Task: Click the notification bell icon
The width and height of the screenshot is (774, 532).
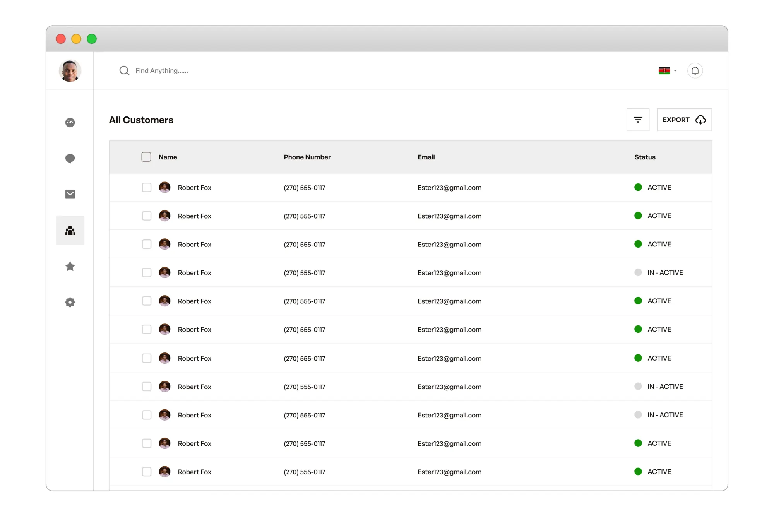Action: tap(695, 71)
